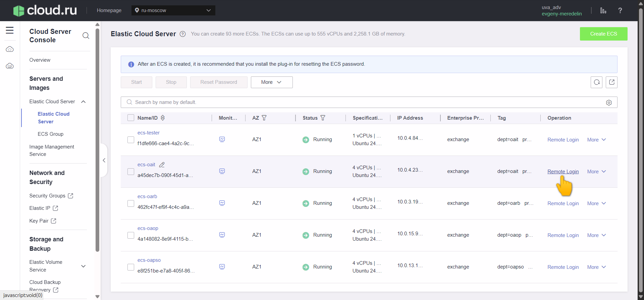Click the Create ECS button
Screen dimensions: 644x300
point(603,34)
